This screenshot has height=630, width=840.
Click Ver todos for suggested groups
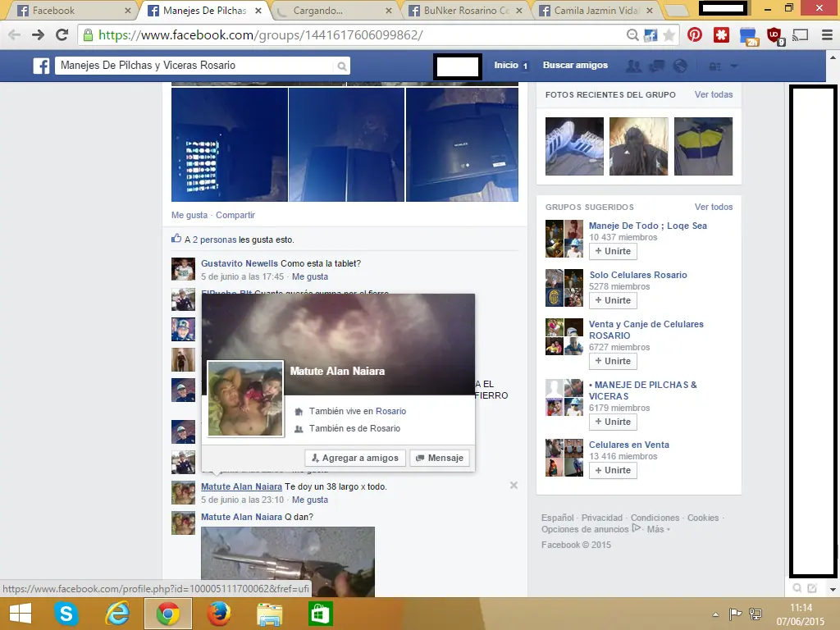click(x=714, y=207)
